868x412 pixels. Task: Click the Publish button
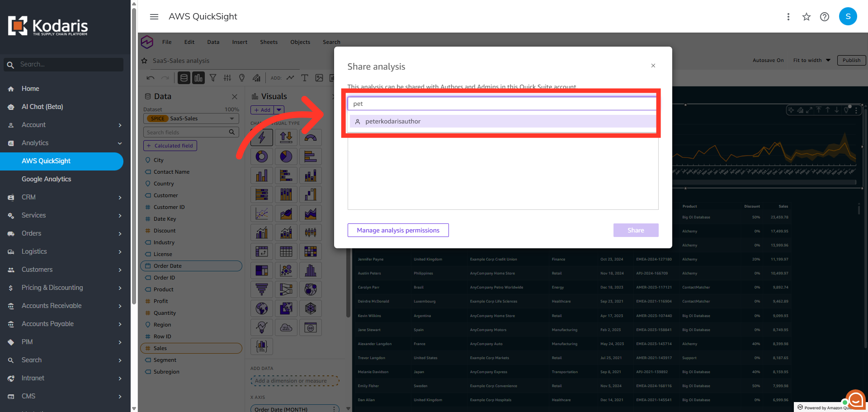pos(852,60)
